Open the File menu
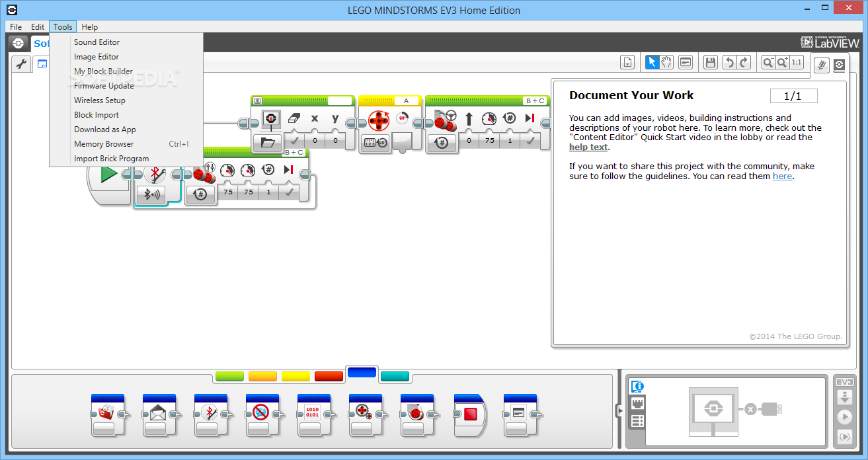868x460 pixels. [x=16, y=27]
